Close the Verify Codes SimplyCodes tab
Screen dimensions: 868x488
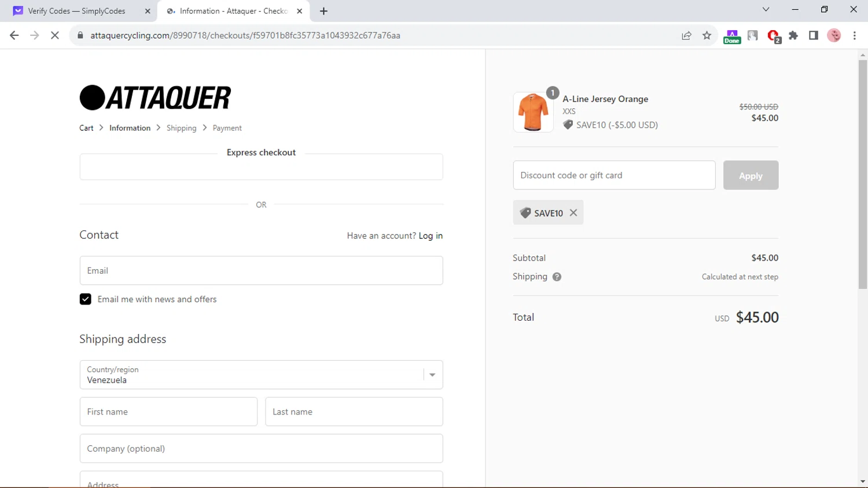coord(148,11)
